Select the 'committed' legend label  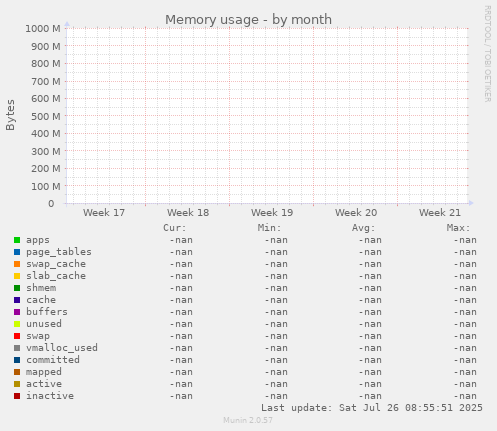coord(53,360)
